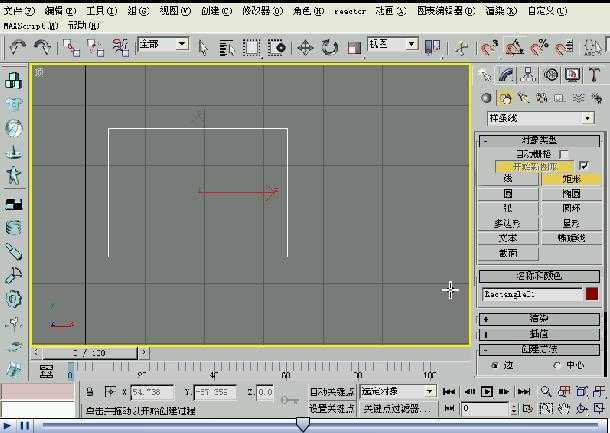Click the Rigid Body Collection reactor icon

[x=13, y=81]
